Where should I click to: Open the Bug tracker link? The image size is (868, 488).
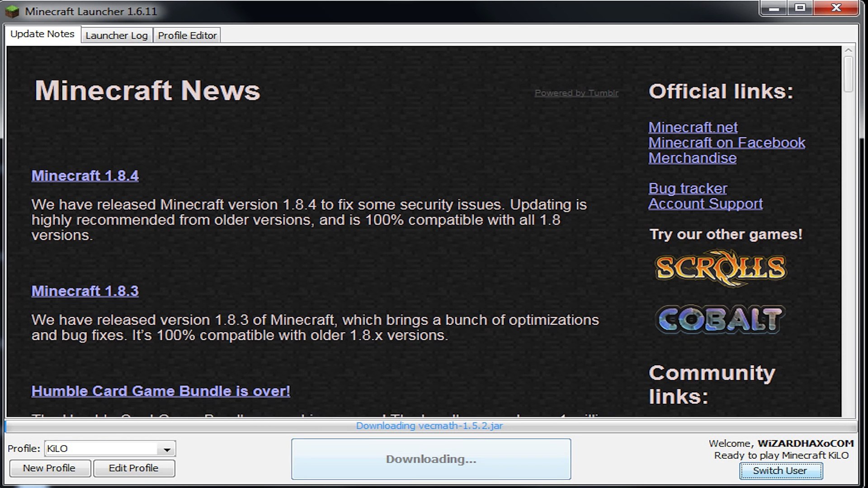688,188
